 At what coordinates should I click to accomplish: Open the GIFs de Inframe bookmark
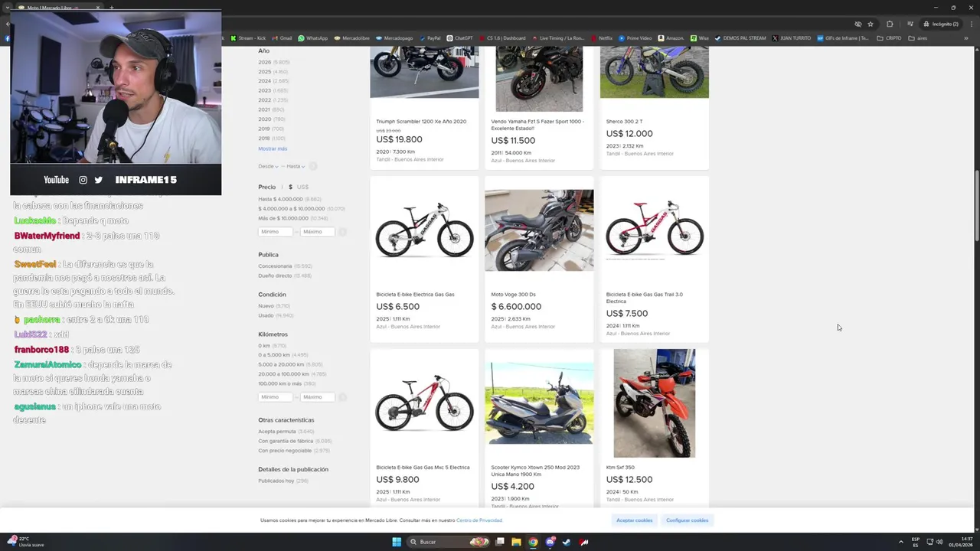pyautogui.click(x=843, y=38)
